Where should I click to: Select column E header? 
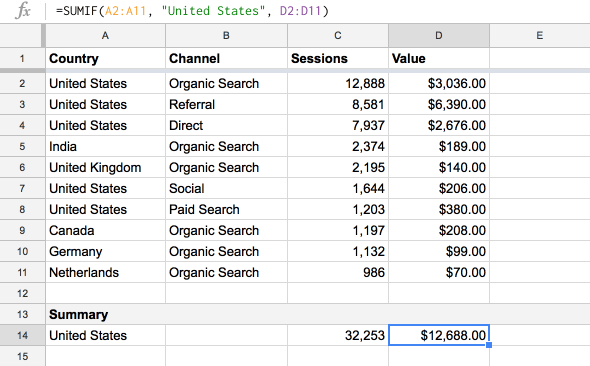pos(540,36)
